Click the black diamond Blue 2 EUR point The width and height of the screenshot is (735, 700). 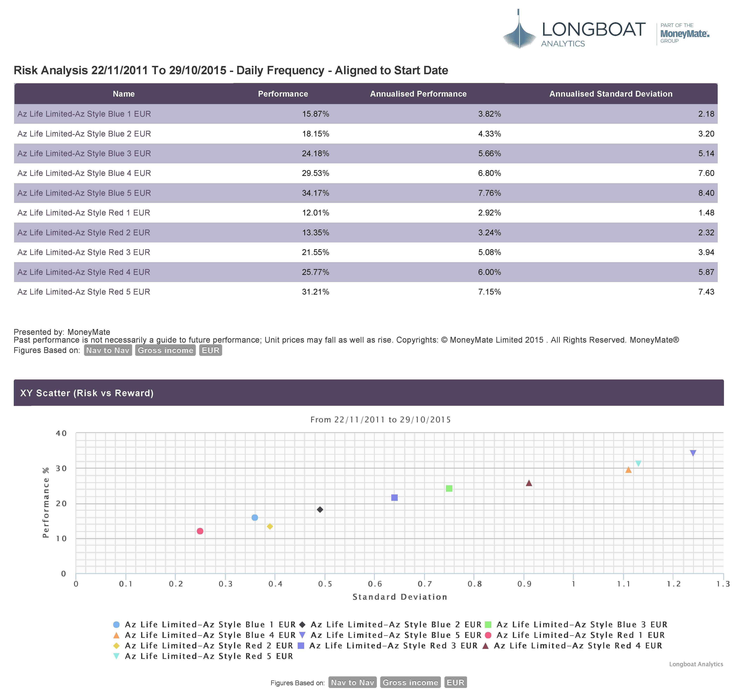pos(320,510)
